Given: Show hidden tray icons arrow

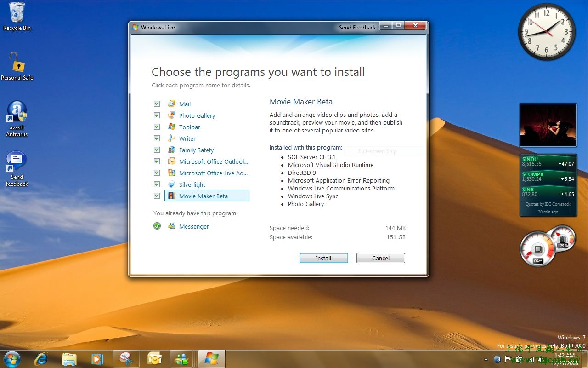Looking at the screenshot, I should click(486, 359).
